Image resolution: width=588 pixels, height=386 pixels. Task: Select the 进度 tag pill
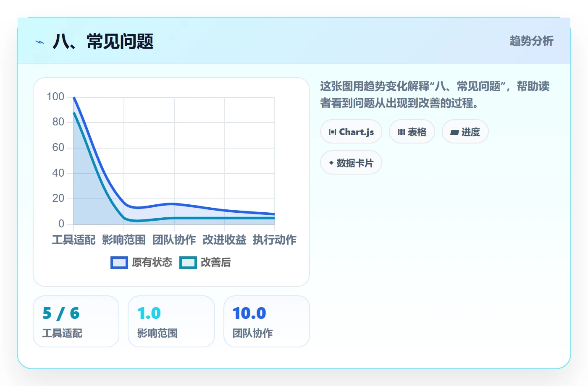point(465,132)
